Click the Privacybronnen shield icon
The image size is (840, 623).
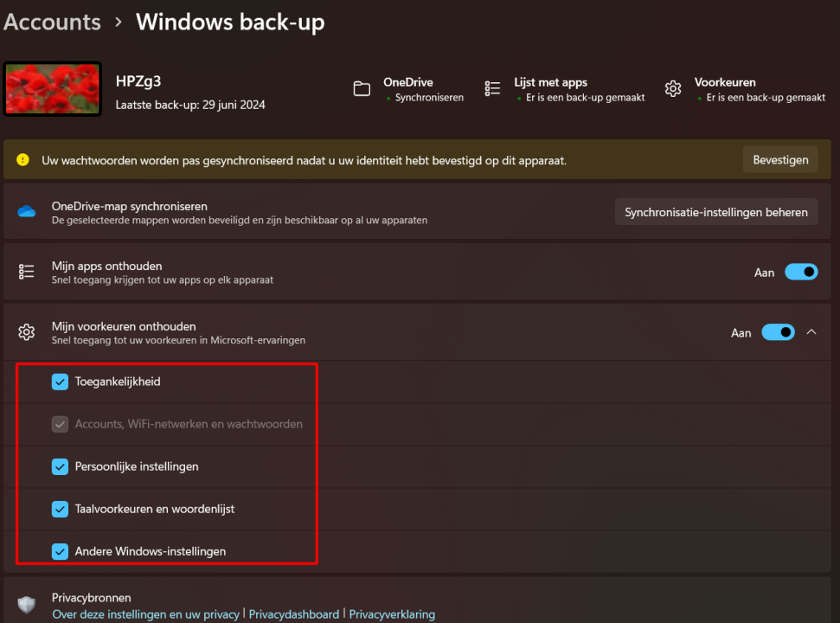pyautogui.click(x=27, y=604)
